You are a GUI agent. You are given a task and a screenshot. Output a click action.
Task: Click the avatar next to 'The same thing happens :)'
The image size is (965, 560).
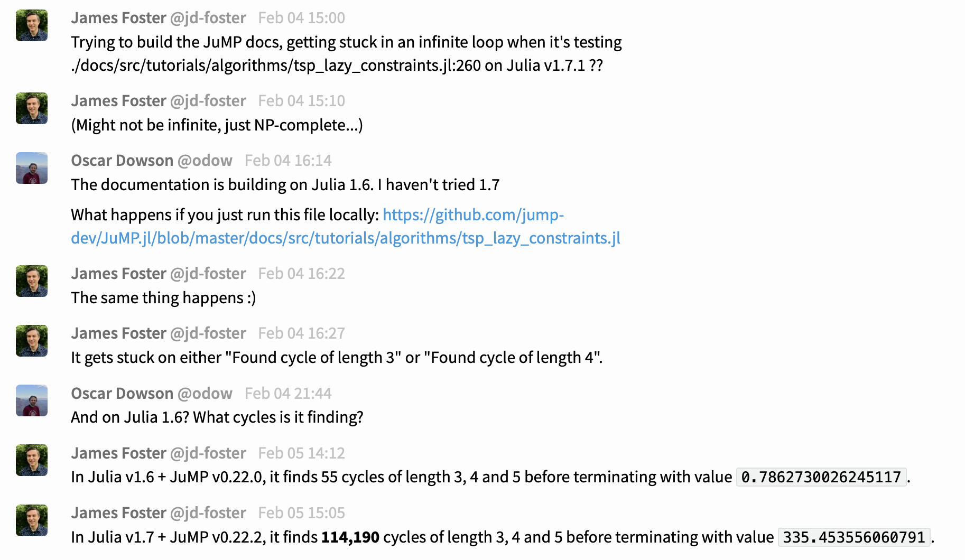point(31,281)
